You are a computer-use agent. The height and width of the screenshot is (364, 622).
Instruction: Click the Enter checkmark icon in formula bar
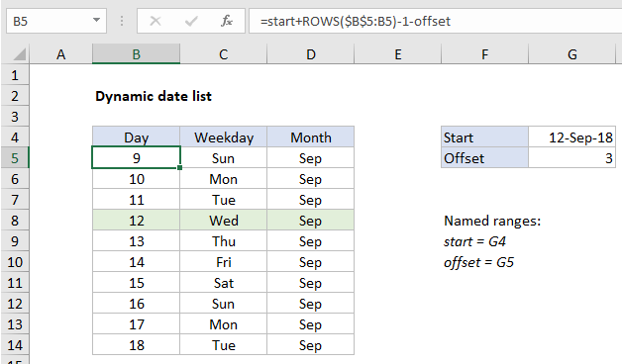[191, 21]
